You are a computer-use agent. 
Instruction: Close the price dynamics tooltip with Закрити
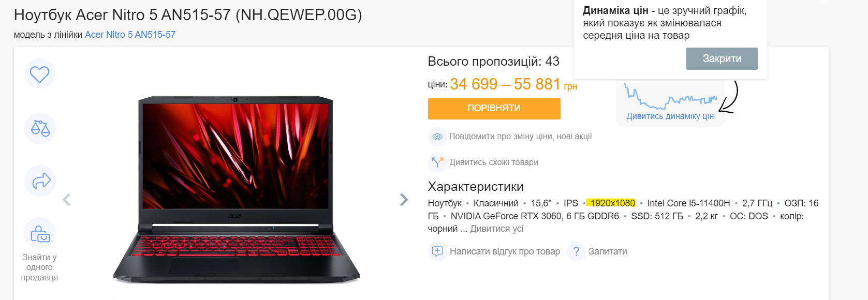click(722, 58)
